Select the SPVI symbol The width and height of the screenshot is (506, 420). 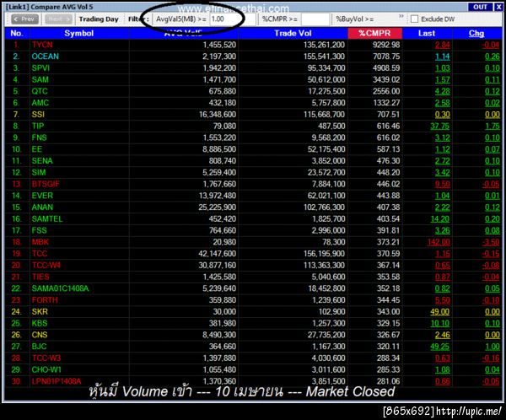(40, 68)
